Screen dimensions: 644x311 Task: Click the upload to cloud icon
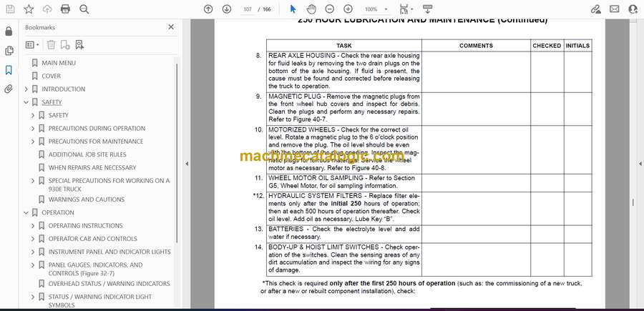point(47,9)
